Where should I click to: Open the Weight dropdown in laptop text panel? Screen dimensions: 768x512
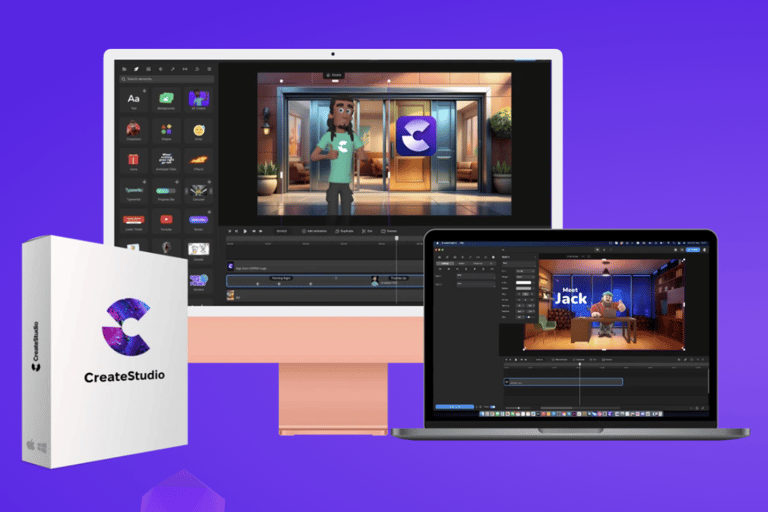[x=526, y=277]
